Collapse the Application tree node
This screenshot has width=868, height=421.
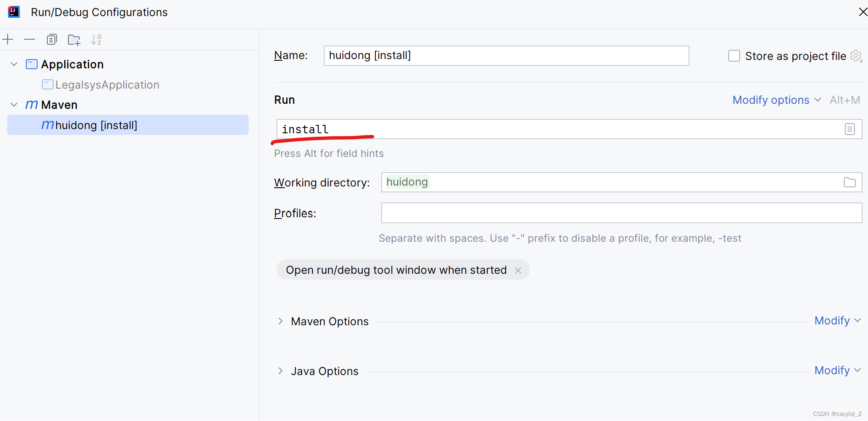[14, 64]
